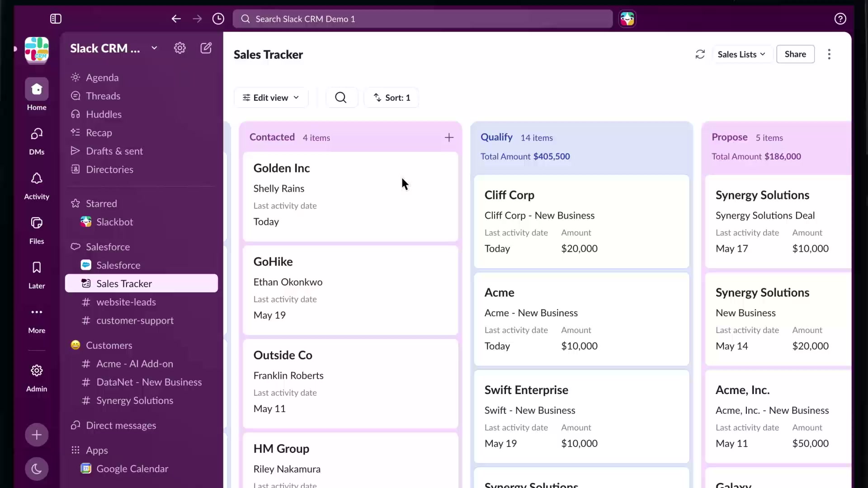
Task: Open the Edit view dropdown
Action: click(271, 98)
